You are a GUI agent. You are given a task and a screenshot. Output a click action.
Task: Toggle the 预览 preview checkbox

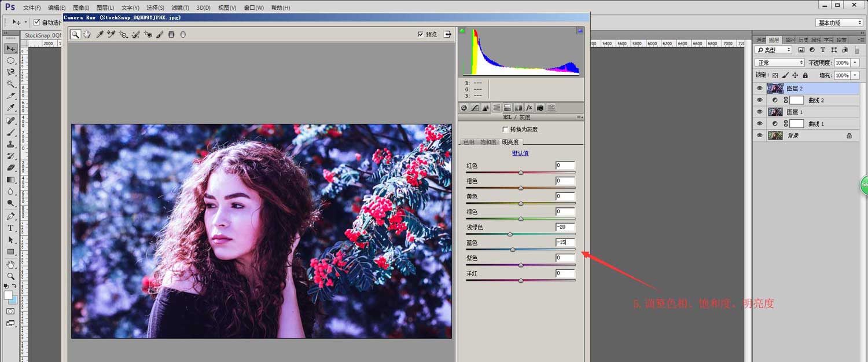click(x=421, y=35)
